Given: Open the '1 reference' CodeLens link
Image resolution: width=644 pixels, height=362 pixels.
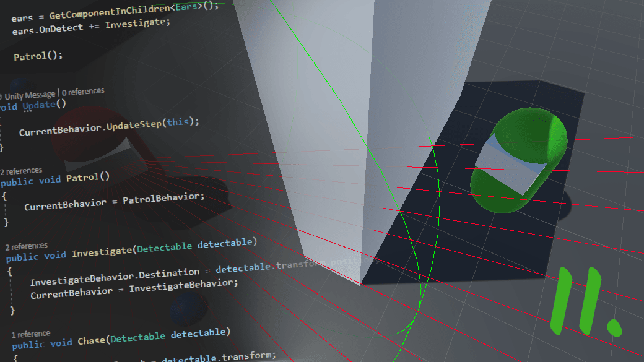Looking at the screenshot, I should click(x=31, y=334).
